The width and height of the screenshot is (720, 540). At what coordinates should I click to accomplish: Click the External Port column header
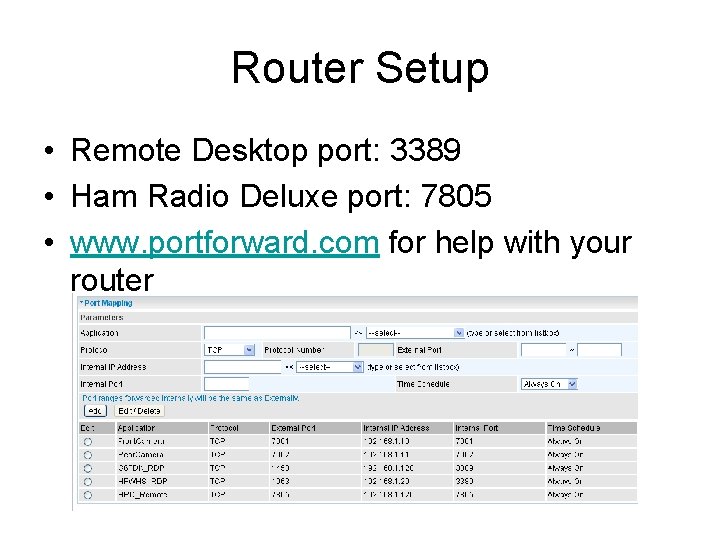click(x=315, y=428)
